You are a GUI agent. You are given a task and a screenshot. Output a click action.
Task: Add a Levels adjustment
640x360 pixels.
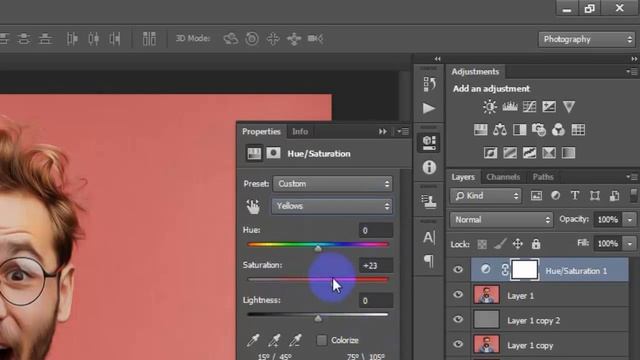point(509,107)
